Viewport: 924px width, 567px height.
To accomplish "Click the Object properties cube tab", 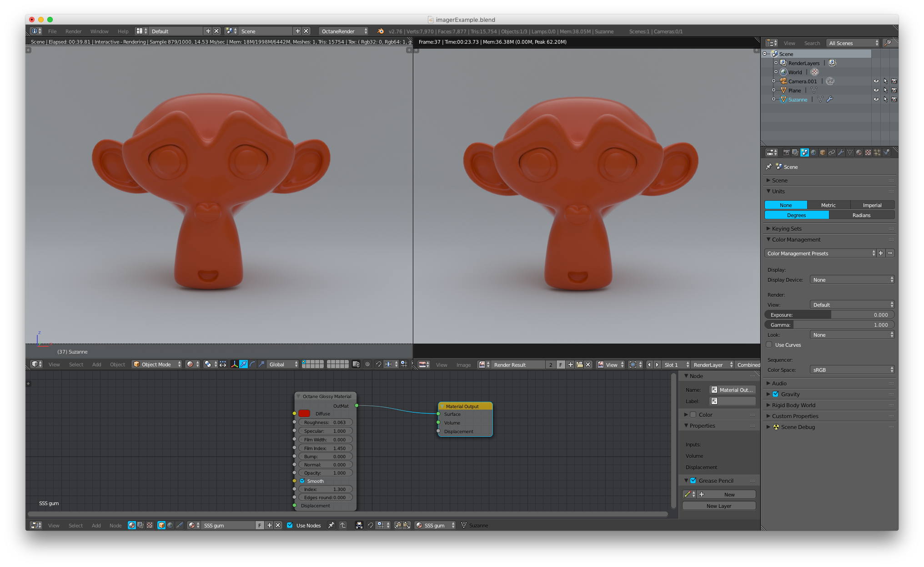I will [x=823, y=152].
